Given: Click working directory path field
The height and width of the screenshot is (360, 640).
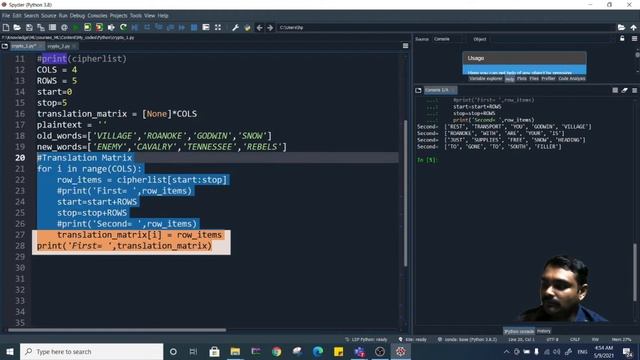Looking at the screenshot, I should tap(446, 27).
